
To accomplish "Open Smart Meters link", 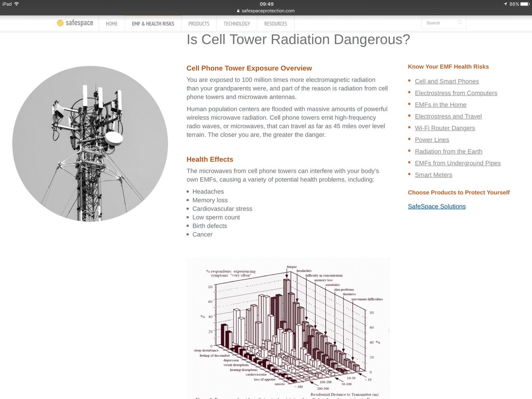I will (x=434, y=175).
